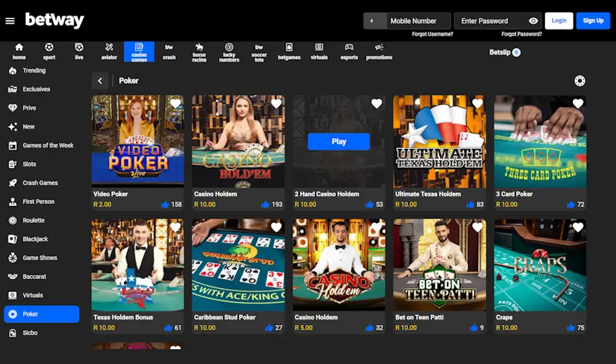Go back using the Poker back arrow
The width and height of the screenshot is (616, 364).
point(100,81)
